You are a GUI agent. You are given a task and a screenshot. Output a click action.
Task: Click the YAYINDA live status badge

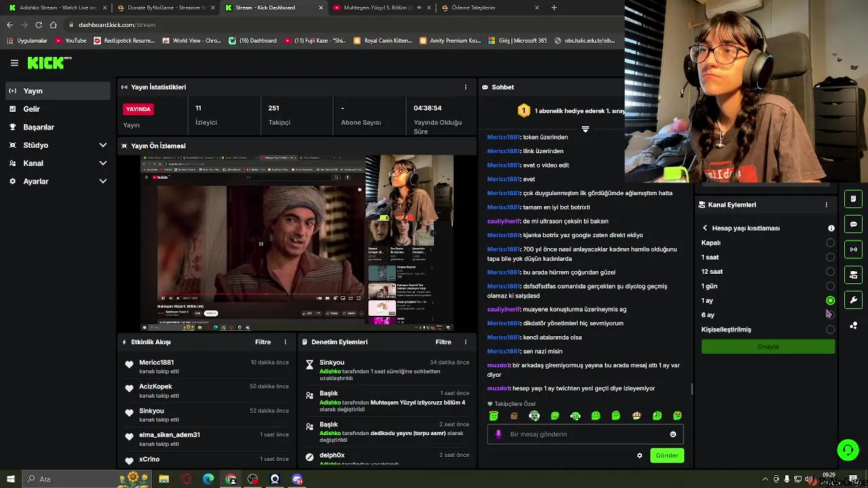coord(138,109)
